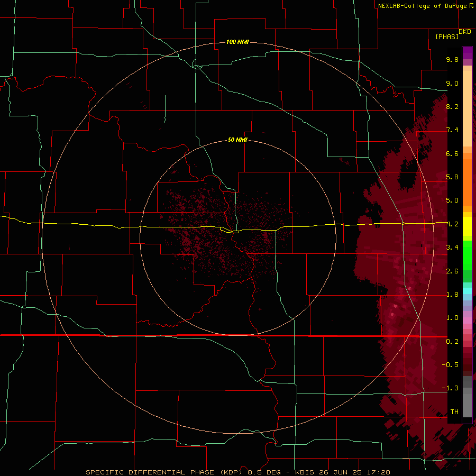Select the yellow swatch on the color scale
Screen dimensions: 476x476
(x=467, y=226)
